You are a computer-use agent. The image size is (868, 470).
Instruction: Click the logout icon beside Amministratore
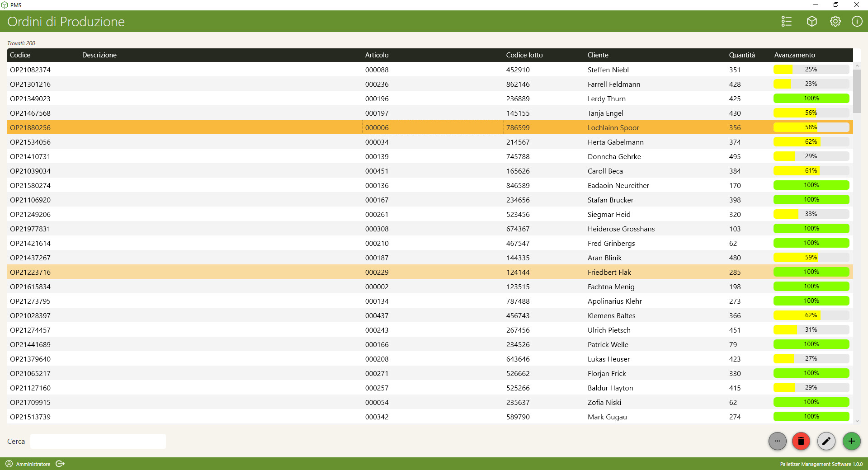(60, 464)
